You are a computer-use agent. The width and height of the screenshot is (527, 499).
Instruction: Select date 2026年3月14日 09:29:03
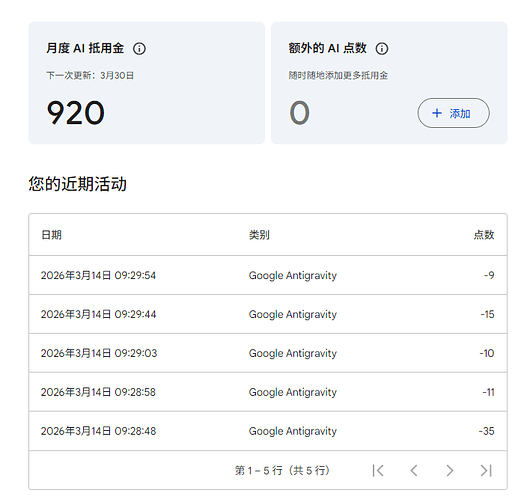pos(99,354)
